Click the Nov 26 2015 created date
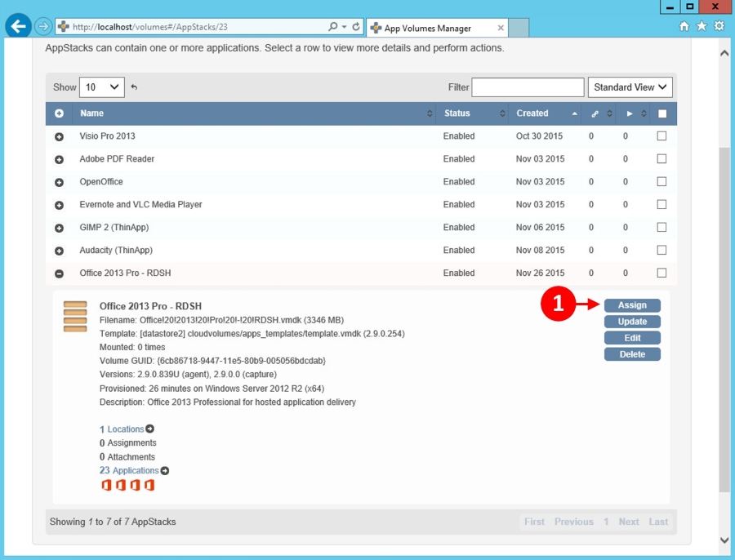Screen dimensions: 735x560 pyautogui.click(x=540, y=273)
